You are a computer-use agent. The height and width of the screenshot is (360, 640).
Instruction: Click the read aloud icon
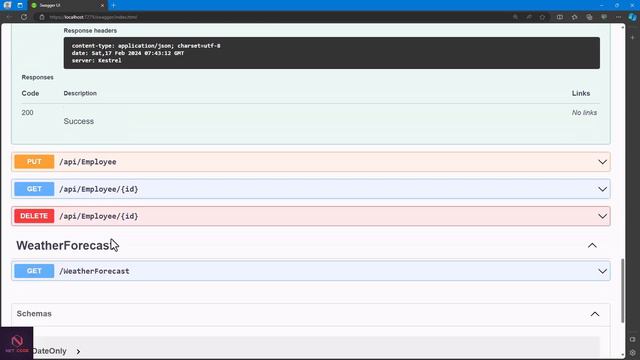529,17
